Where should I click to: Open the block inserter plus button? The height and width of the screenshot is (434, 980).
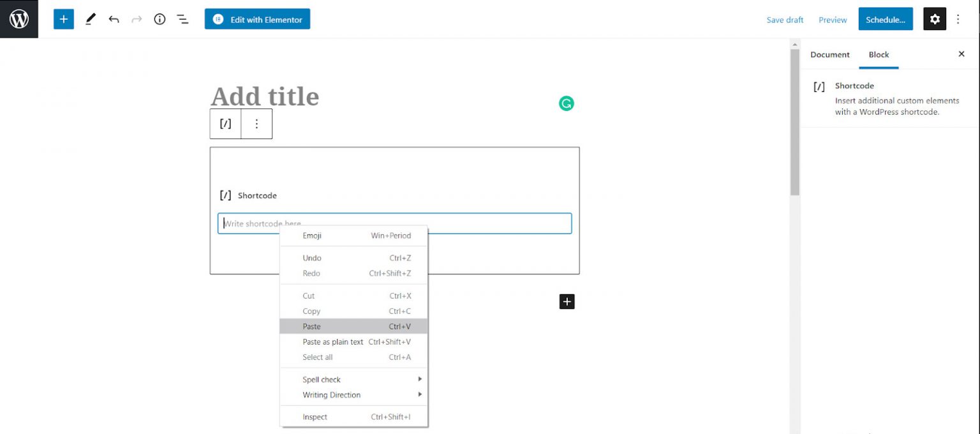coord(64,19)
